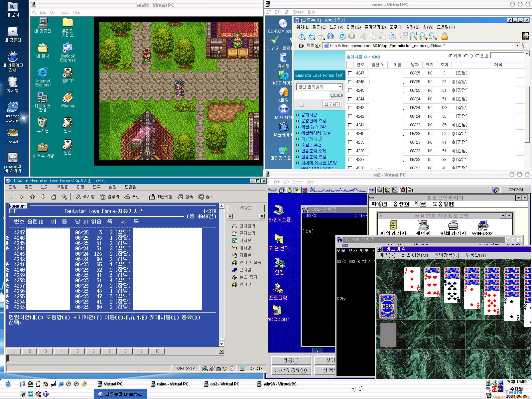Click the print icon in K브라우저 toolbar
The width and height of the screenshot is (532, 399).
coord(392,36)
